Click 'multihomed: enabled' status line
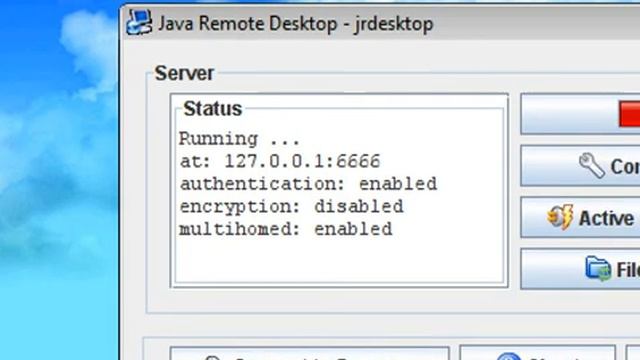The height and width of the screenshot is (360, 640). 286,229
